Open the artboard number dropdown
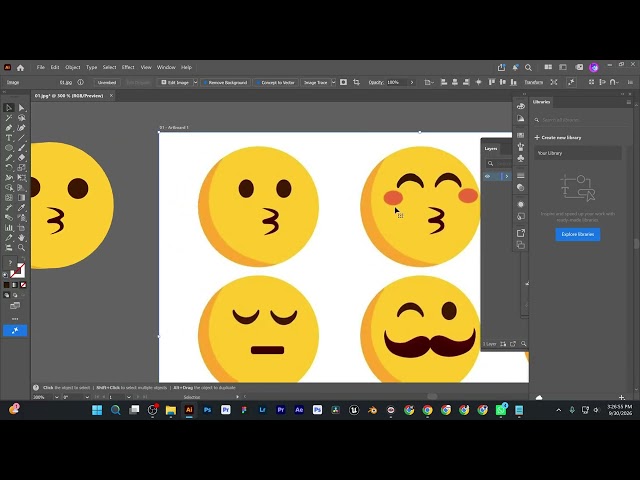The width and height of the screenshot is (640, 480). [x=129, y=397]
